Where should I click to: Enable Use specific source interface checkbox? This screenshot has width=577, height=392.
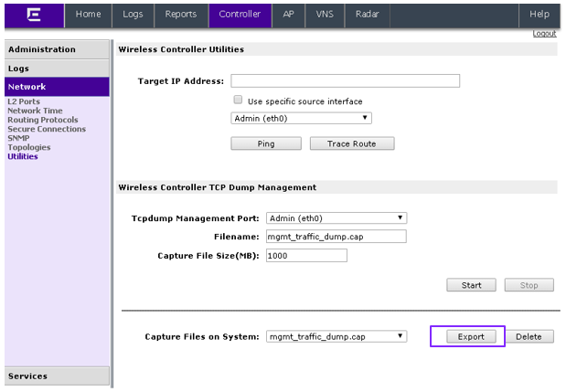coord(238,100)
